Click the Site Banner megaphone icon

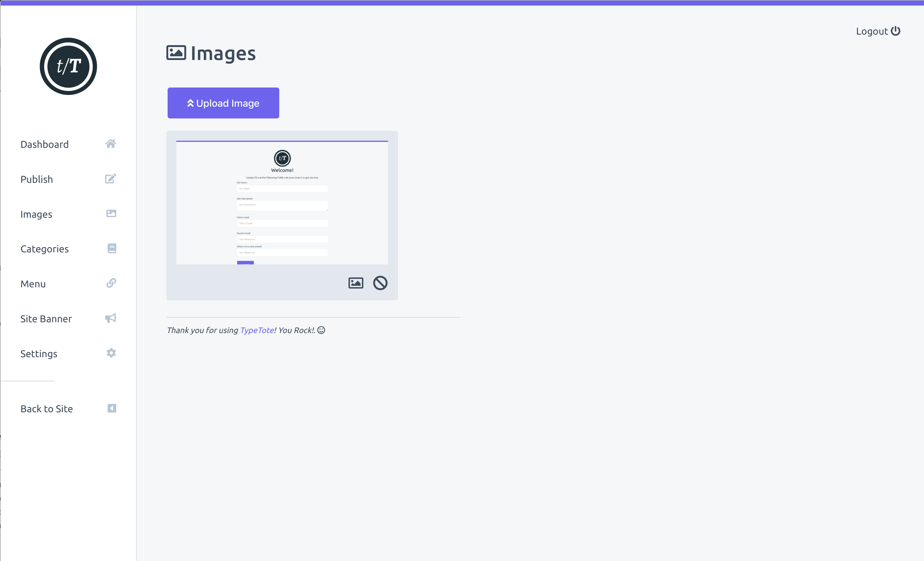(111, 318)
